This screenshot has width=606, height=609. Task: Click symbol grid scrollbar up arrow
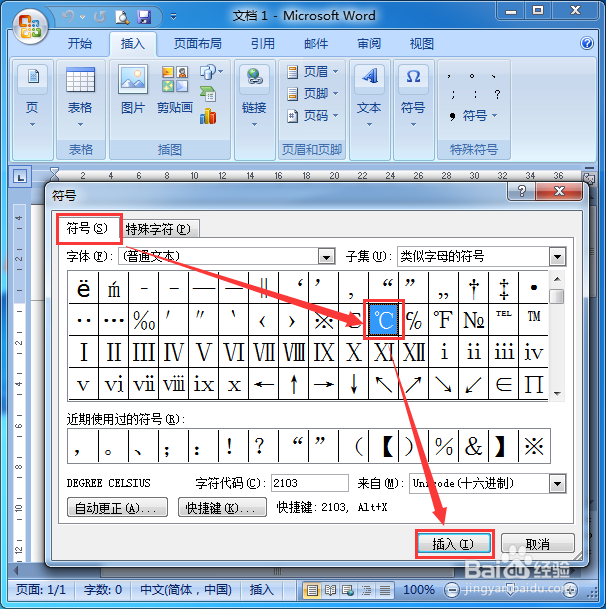pyautogui.click(x=557, y=279)
